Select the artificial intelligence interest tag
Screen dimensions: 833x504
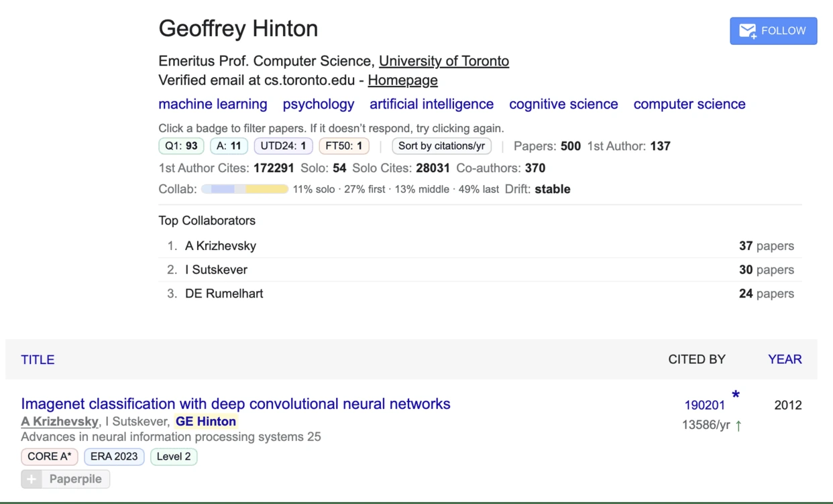point(432,104)
